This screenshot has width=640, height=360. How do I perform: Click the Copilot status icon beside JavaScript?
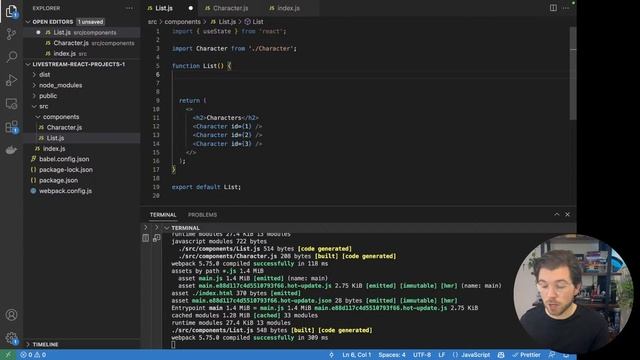coord(501,355)
